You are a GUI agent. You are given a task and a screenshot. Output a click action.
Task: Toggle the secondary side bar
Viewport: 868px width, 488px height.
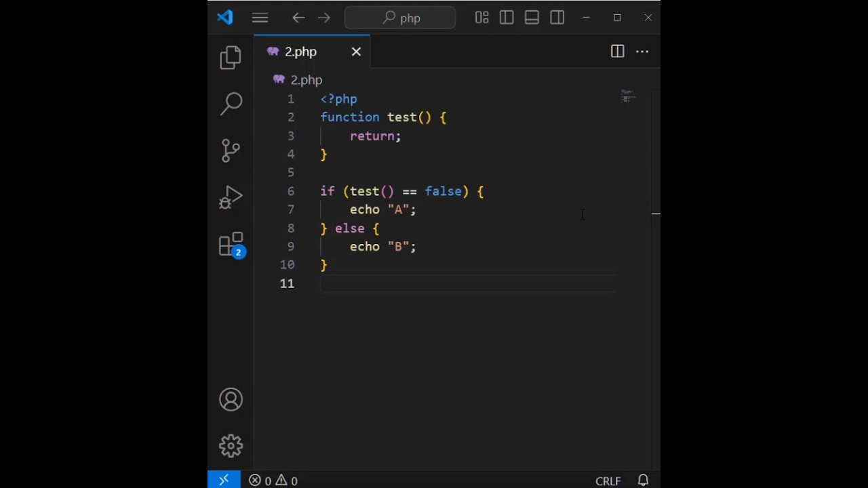pos(557,18)
